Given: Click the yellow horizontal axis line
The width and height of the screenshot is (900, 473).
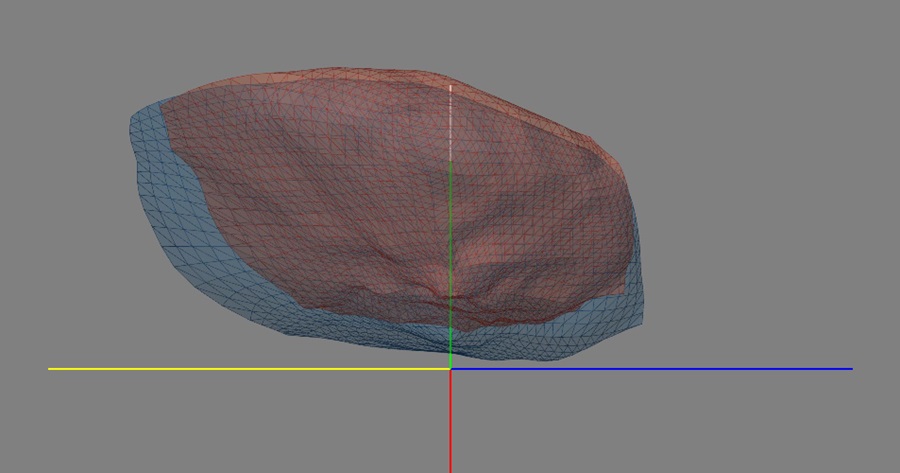Looking at the screenshot, I should (x=250, y=369).
